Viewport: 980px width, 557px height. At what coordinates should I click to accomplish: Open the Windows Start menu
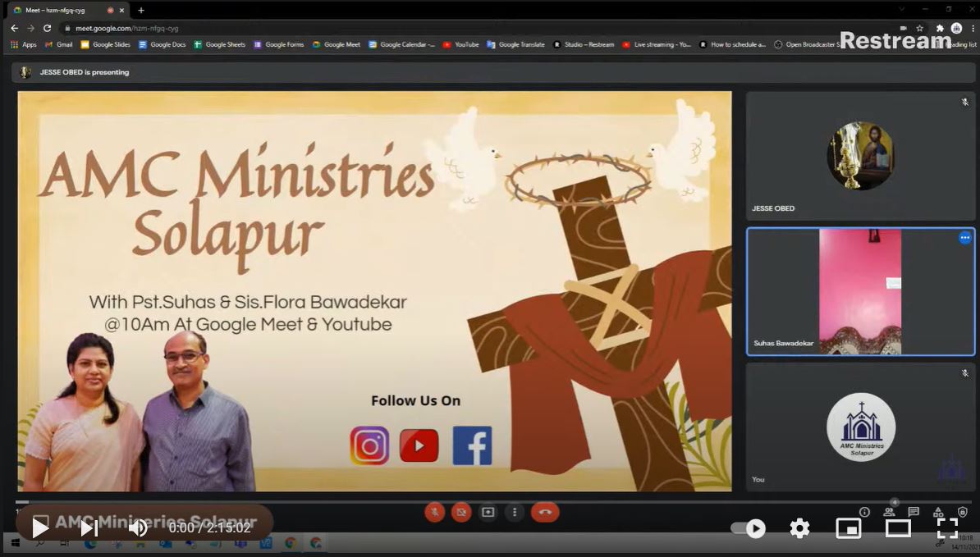click(15, 543)
